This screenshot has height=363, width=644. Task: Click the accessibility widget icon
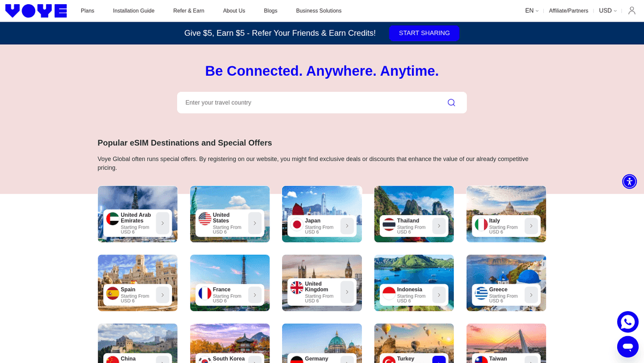[x=630, y=181]
